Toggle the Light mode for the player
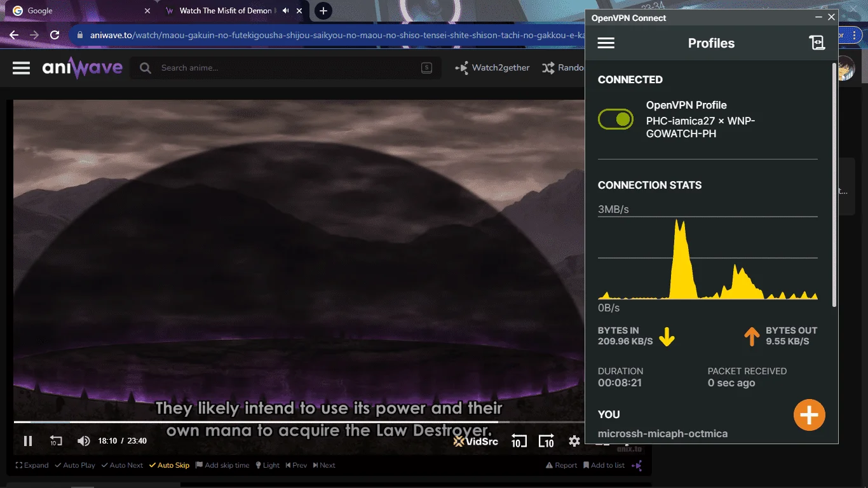 pos(268,465)
